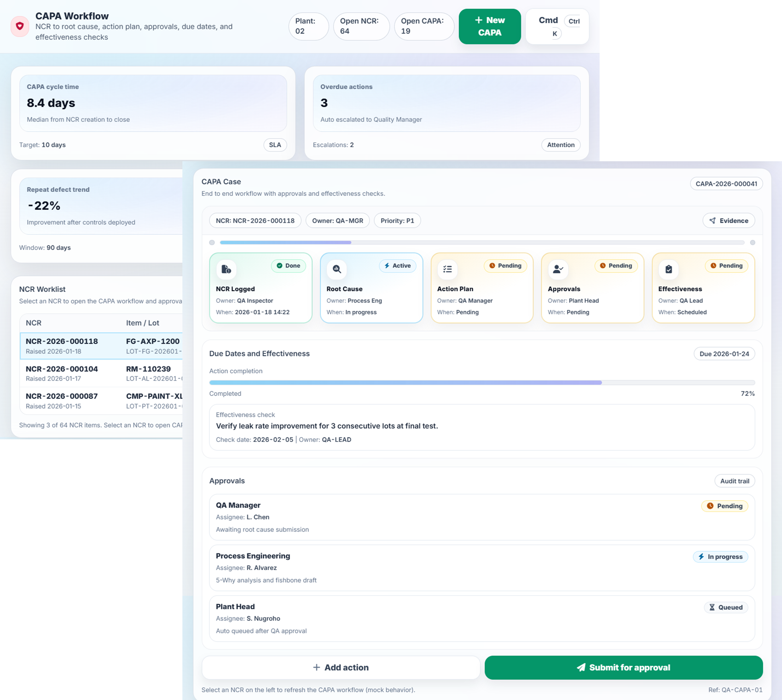The image size is (782, 700).
Task: Open the Evidence attachment button
Action: [x=729, y=220]
